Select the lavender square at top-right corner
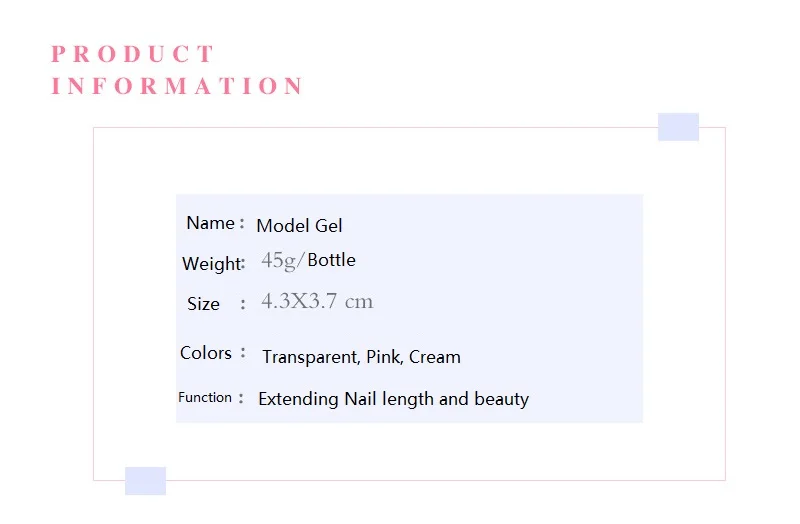This screenshot has width=800, height=524. click(x=678, y=127)
